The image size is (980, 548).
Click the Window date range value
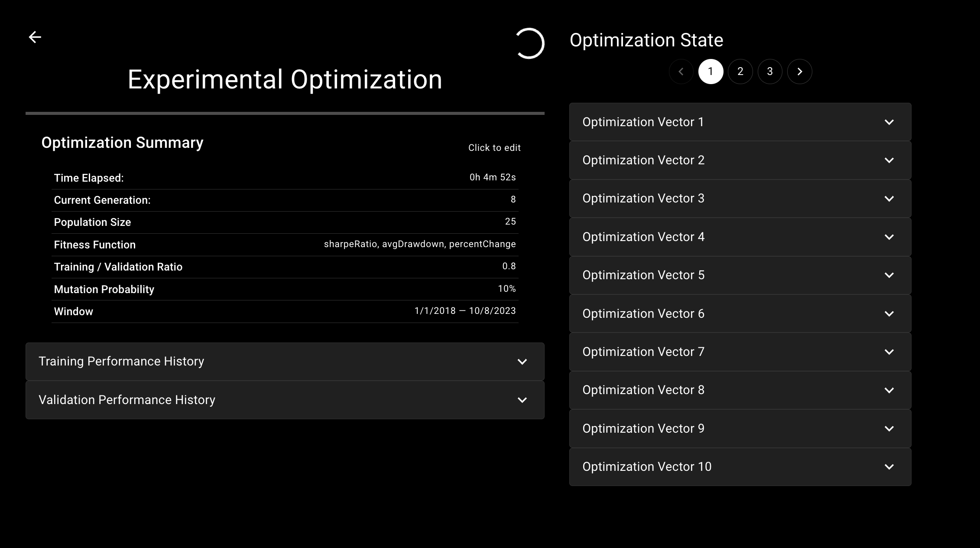(465, 311)
